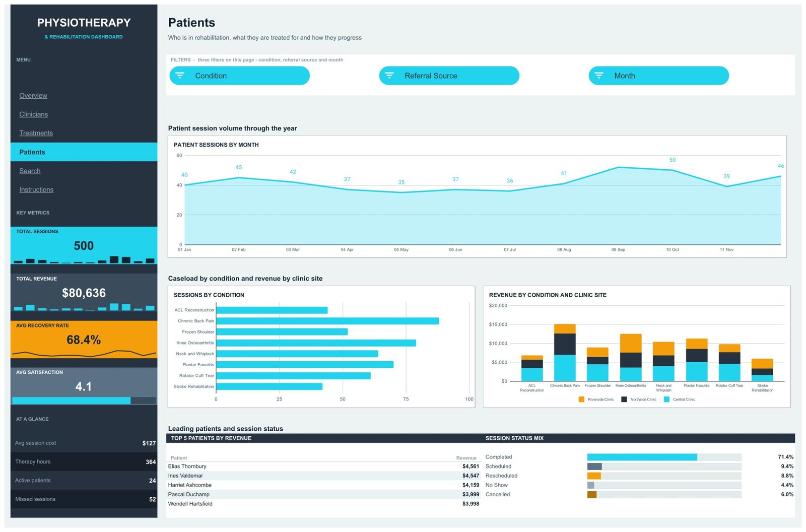
Task: Click the Completed status bar
Action: [642, 457]
